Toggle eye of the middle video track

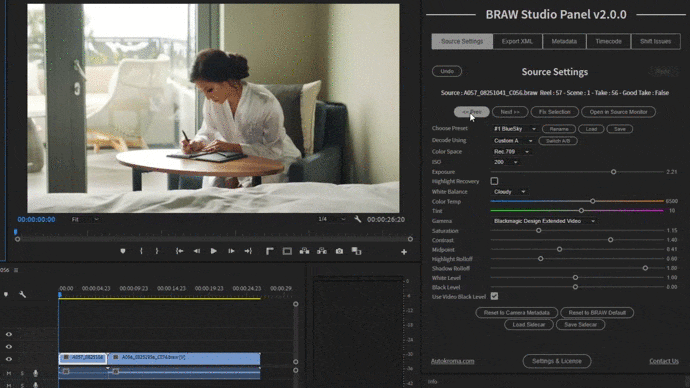click(x=9, y=347)
